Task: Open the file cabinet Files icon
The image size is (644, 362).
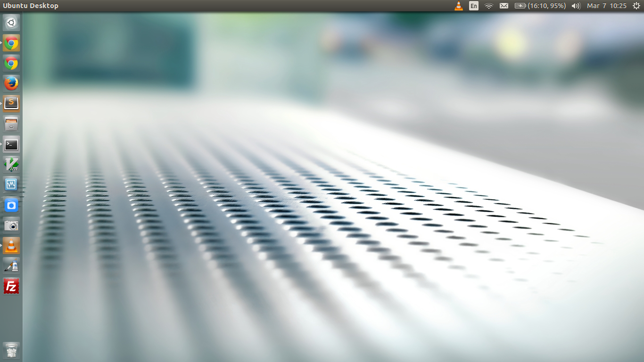Action: coord(11,124)
